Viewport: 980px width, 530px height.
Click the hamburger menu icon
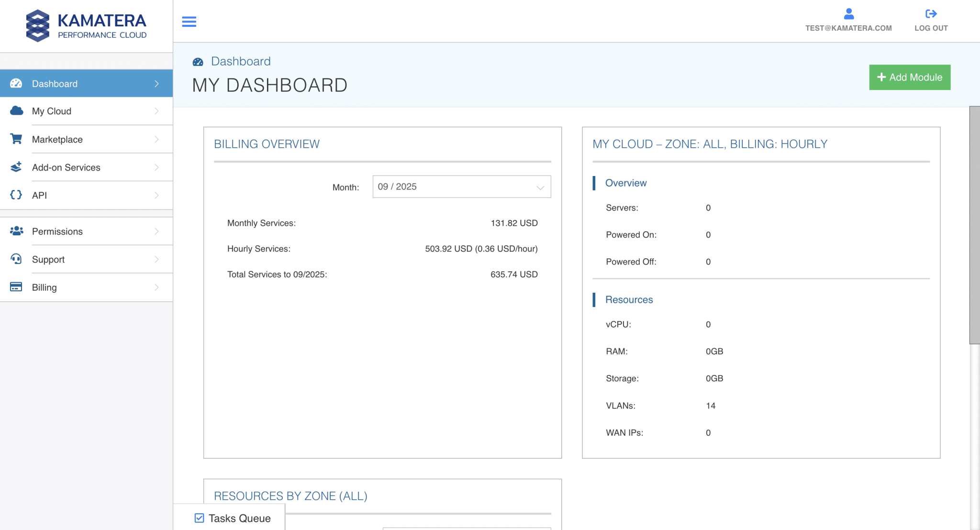click(x=189, y=22)
